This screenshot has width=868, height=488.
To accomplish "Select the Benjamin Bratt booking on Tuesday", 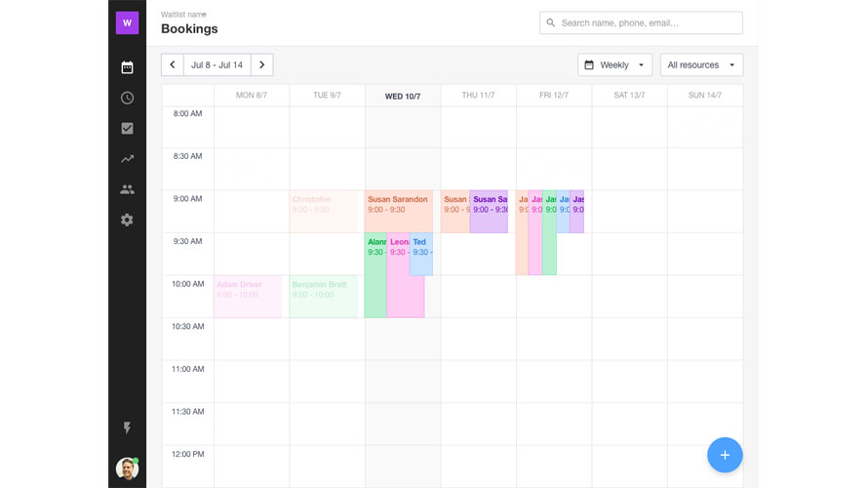I will [x=324, y=296].
